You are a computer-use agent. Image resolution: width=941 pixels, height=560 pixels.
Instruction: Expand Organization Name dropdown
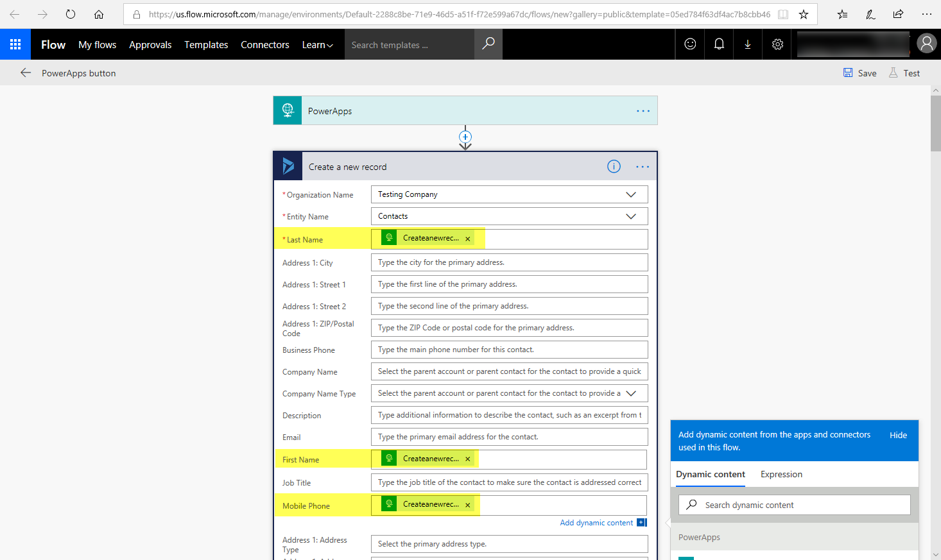[x=631, y=194]
